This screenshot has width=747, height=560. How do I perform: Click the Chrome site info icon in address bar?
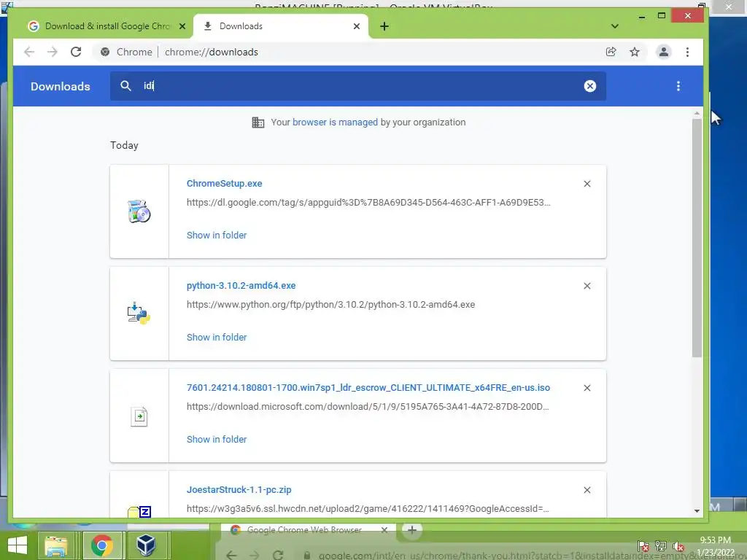(x=105, y=52)
